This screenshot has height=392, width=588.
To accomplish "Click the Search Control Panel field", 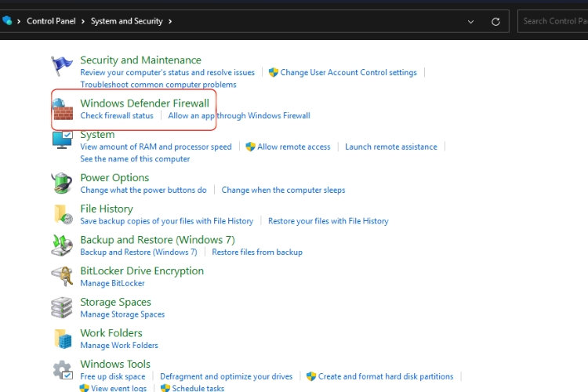I will coord(553,21).
